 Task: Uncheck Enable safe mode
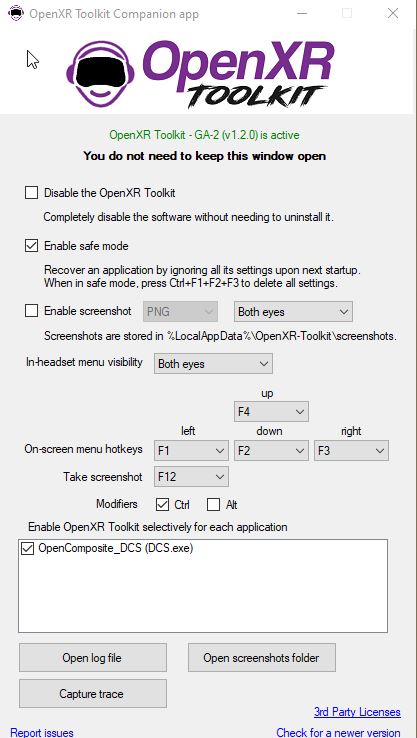coord(32,246)
